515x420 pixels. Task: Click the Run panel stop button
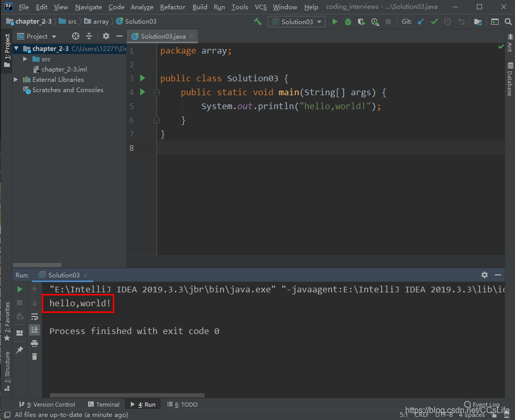(x=20, y=303)
